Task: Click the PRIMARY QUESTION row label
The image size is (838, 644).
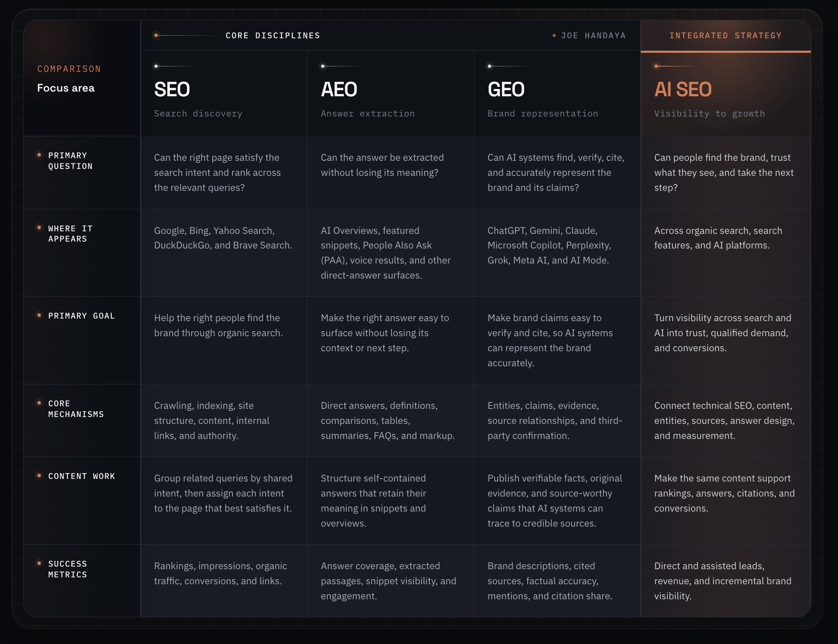Action: [x=70, y=161]
